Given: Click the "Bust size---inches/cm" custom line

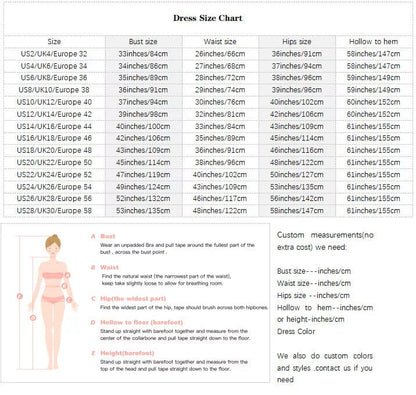Looking at the screenshot, I should [314, 271].
